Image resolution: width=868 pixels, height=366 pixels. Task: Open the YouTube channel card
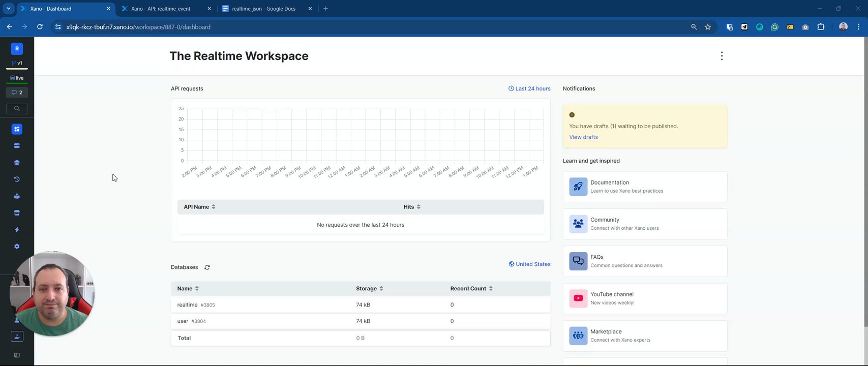coord(645,298)
